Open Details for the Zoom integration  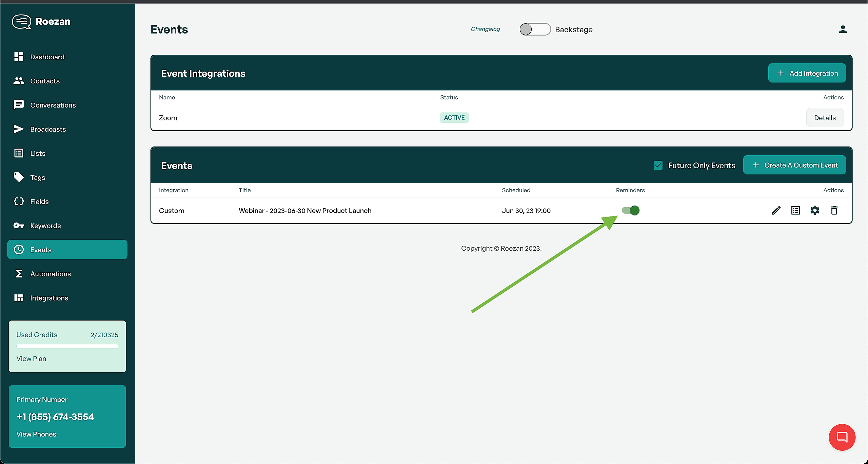point(825,118)
